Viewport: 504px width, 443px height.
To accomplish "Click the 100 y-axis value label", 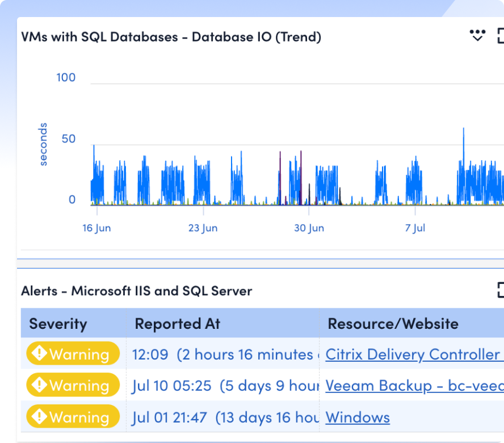I will (66, 78).
